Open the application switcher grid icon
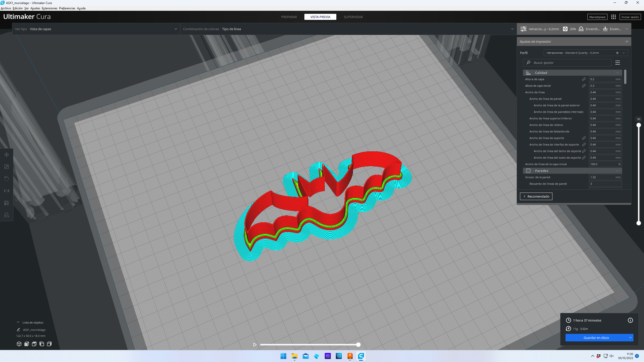The height and width of the screenshot is (362, 644). tap(614, 17)
